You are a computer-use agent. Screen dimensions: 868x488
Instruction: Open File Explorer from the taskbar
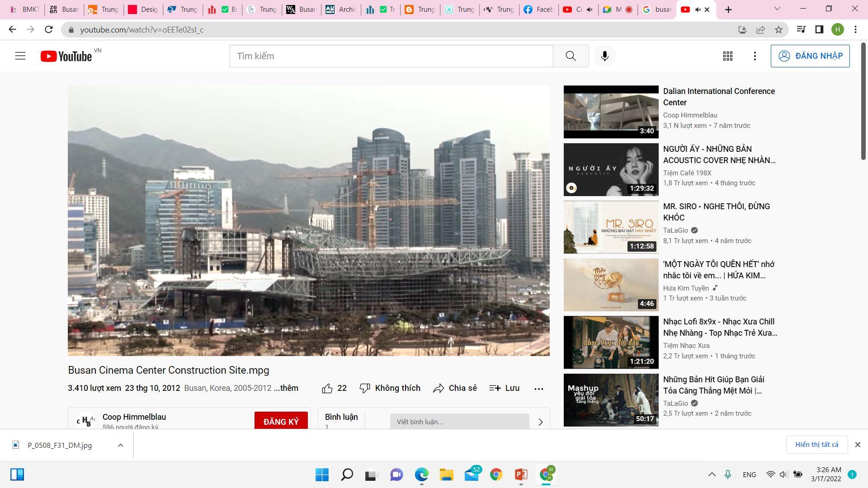click(x=446, y=474)
